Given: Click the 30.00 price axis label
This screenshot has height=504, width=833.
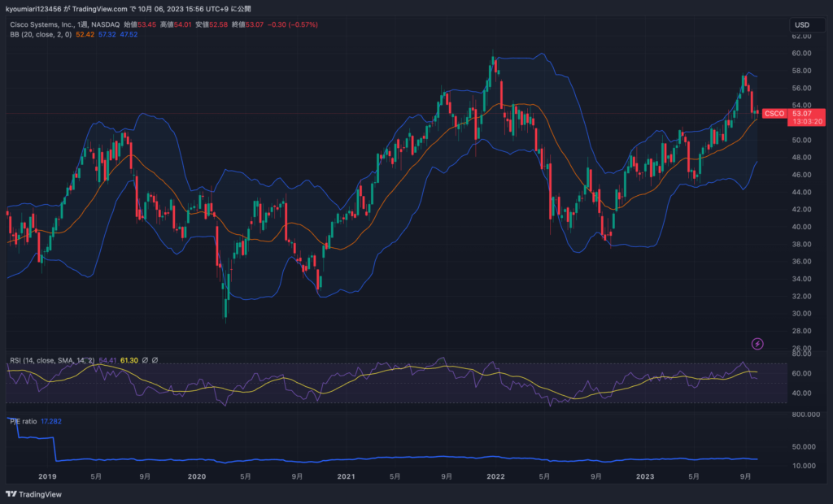Looking at the screenshot, I should (801, 313).
